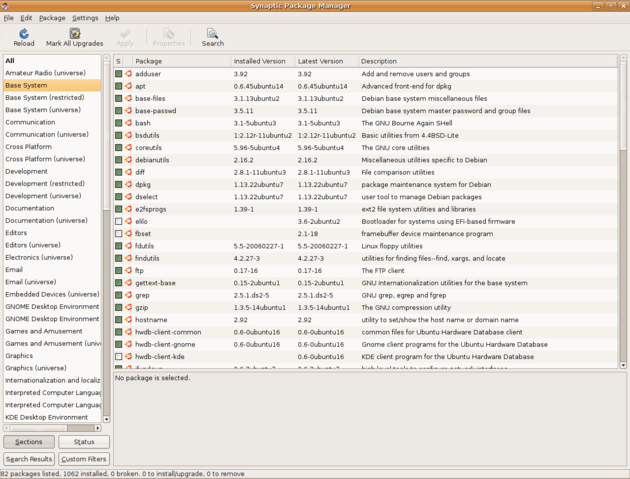
Task: Mark the fbset package status checkbox
Action: click(x=118, y=233)
